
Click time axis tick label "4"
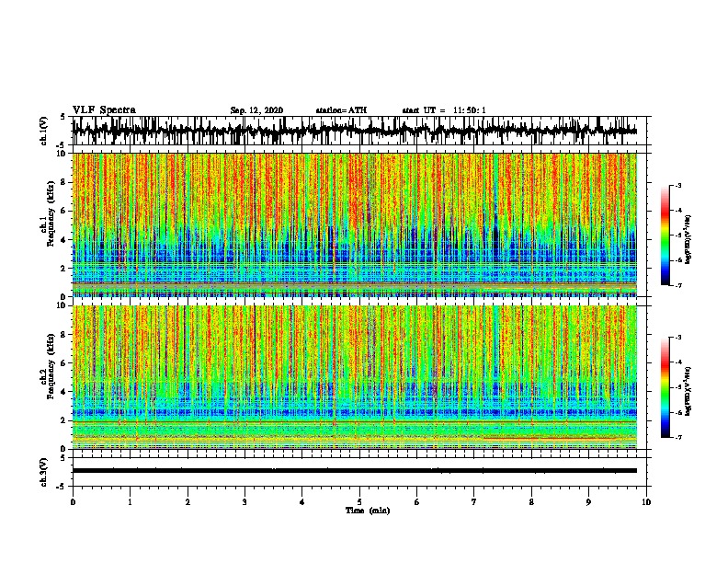302,501
